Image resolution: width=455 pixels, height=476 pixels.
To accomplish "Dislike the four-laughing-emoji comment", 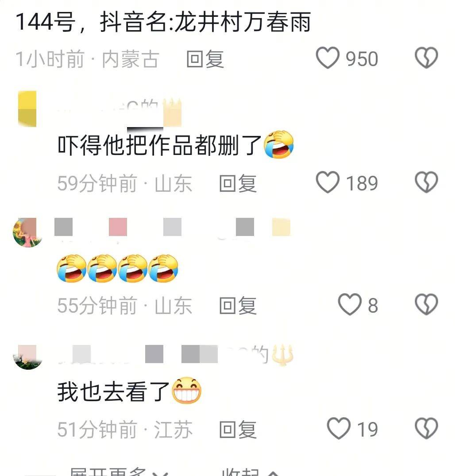I will click(427, 305).
